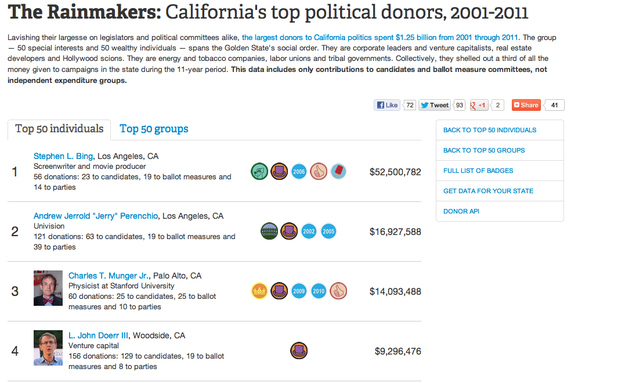The height and width of the screenshot is (383, 625).
Task: Open the Full List of Badges link
Action: [478, 171]
